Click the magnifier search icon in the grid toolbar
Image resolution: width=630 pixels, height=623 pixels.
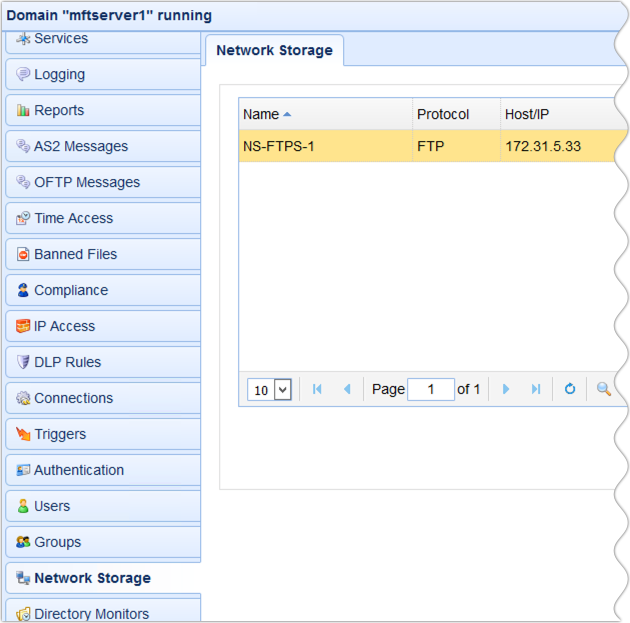click(x=603, y=389)
